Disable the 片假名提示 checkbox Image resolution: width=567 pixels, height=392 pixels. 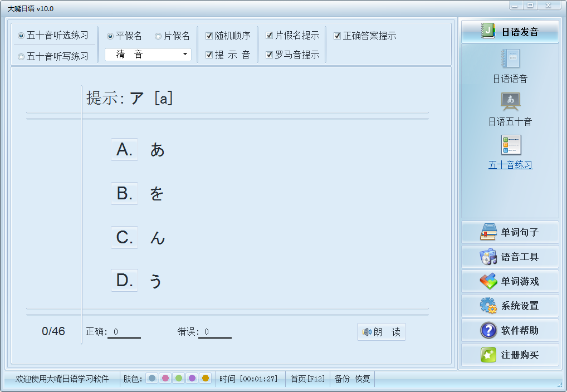click(x=269, y=36)
